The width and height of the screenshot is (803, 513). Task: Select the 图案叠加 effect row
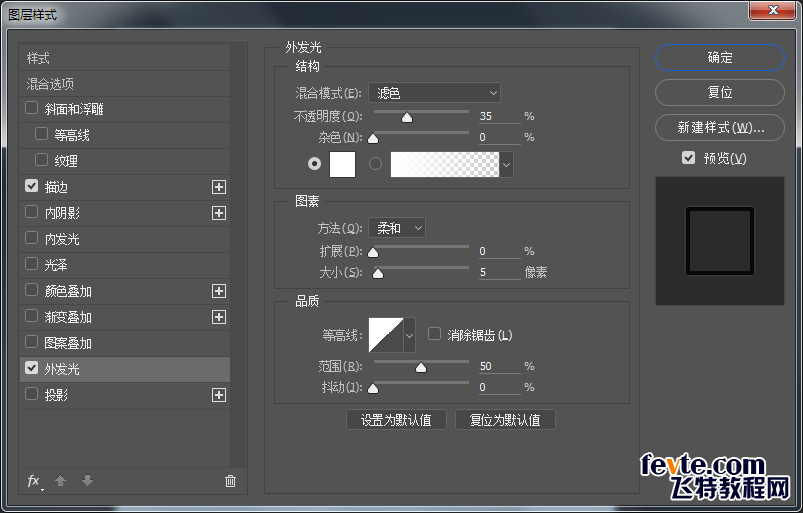click(x=125, y=343)
